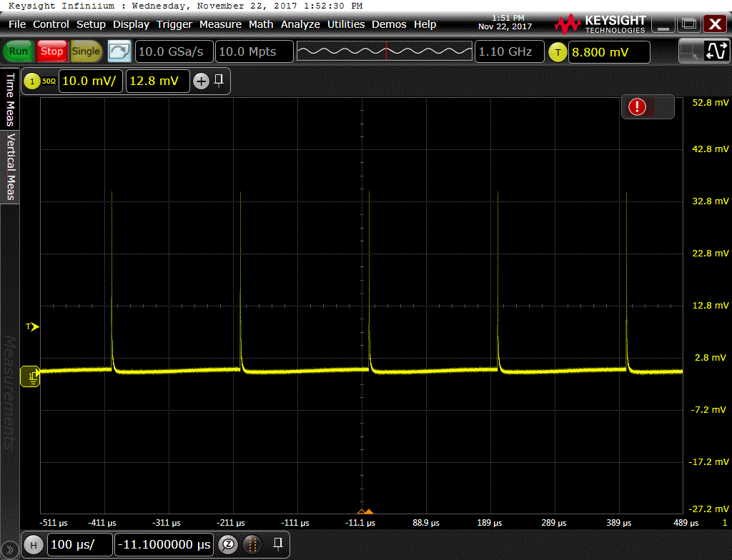Image resolution: width=732 pixels, height=560 pixels.
Task: Open horizontal setup via H icon
Action: tap(32, 544)
